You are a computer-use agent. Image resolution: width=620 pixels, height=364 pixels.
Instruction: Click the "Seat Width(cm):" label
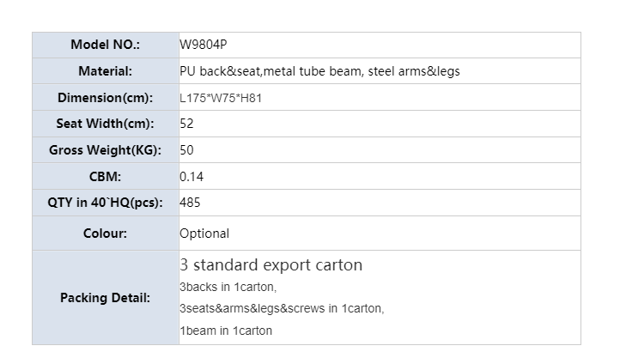(x=105, y=124)
